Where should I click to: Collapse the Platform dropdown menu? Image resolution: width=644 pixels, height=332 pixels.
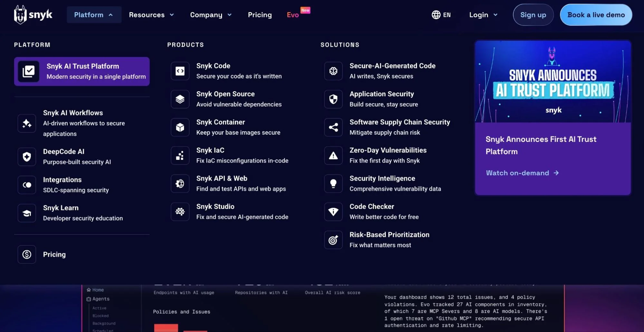tap(94, 15)
